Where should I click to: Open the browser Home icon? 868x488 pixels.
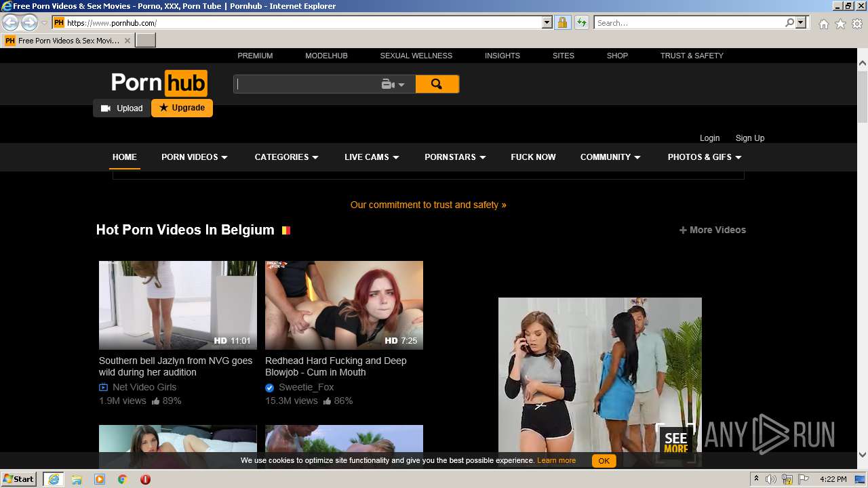(823, 24)
